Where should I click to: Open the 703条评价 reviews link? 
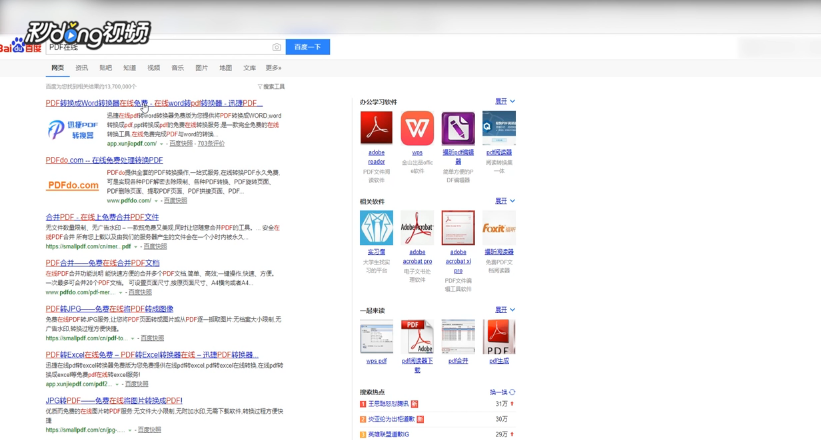[211, 144]
